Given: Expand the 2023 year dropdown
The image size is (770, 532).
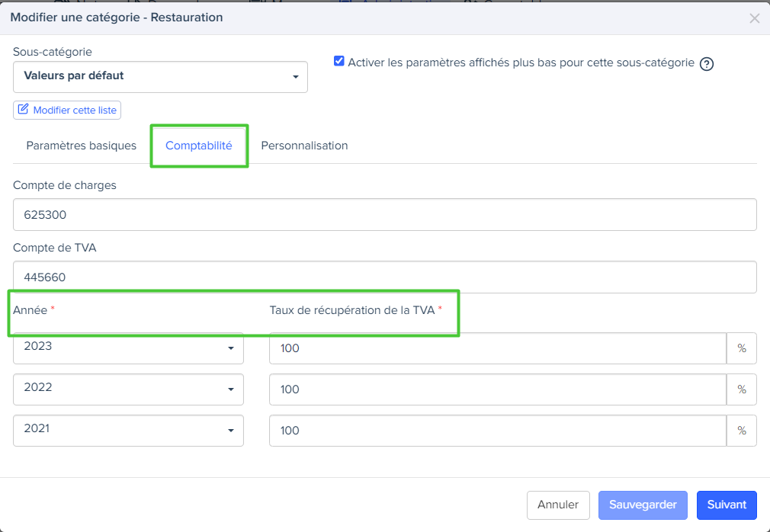Looking at the screenshot, I should [x=128, y=348].
